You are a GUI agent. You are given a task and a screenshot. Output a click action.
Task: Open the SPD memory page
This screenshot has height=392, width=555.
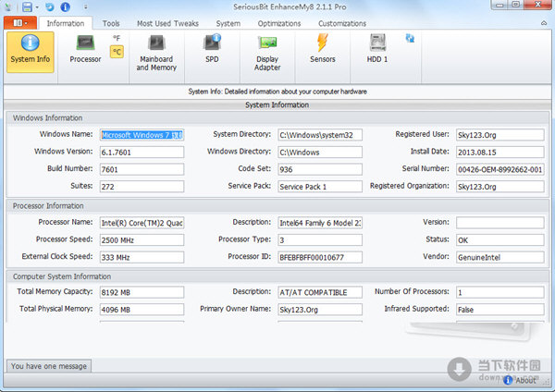pyautogui.click(x=212, y=50)
